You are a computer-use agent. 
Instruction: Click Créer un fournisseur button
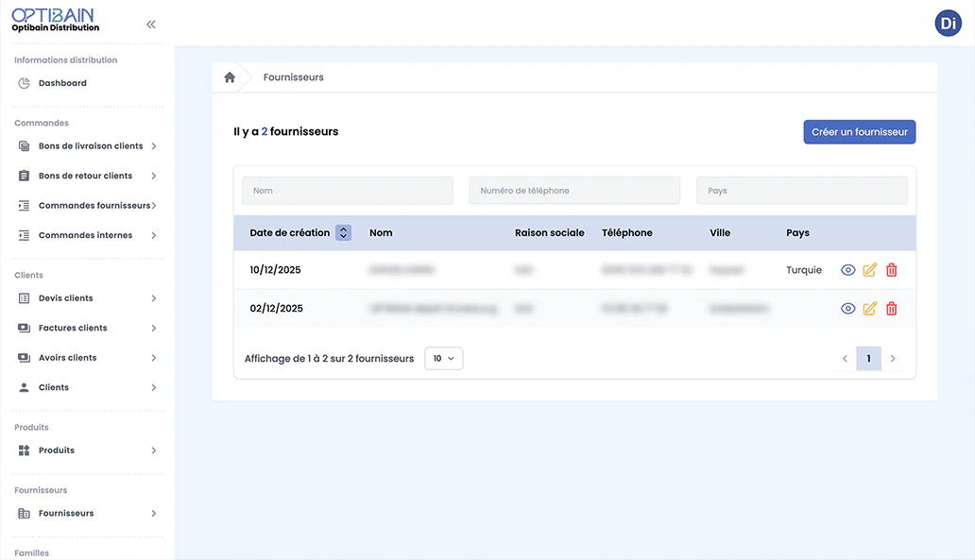860,132
